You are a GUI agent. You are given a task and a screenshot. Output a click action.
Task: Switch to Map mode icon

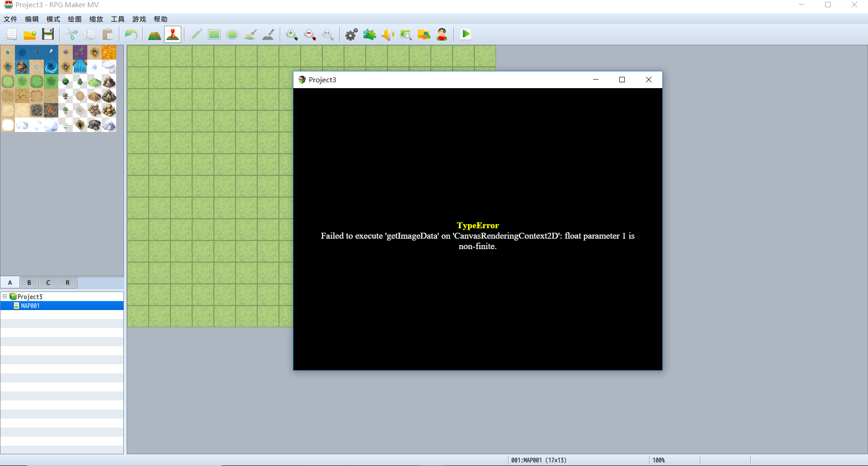(x=155, y=34)
